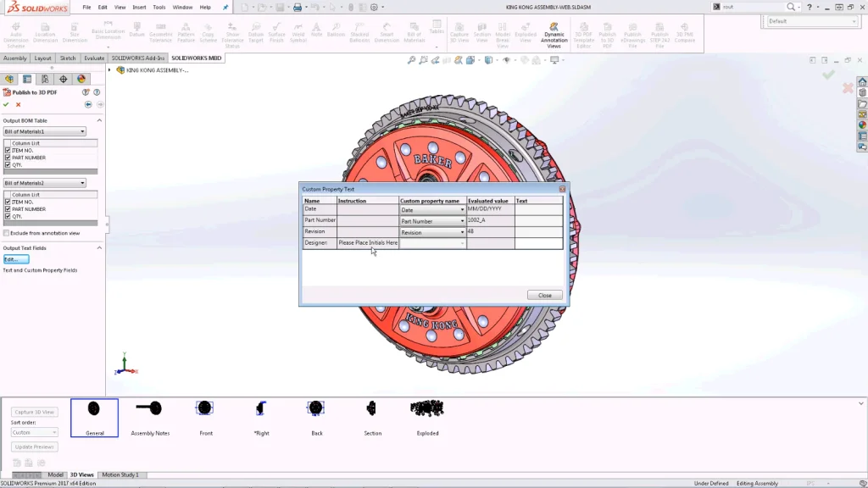
Task: Click the Print icon in top toolbar
Action: (298, 7)
